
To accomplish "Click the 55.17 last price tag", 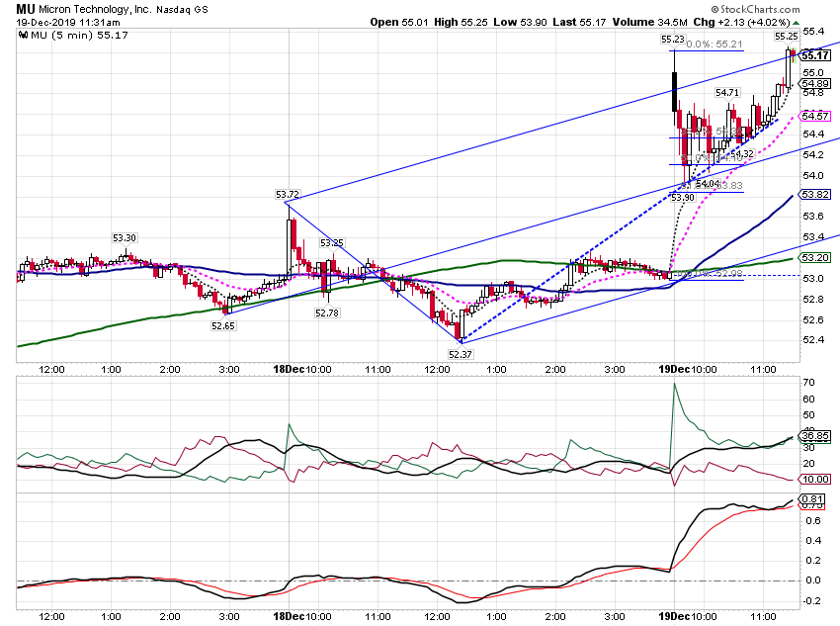I will pos(815,55).
